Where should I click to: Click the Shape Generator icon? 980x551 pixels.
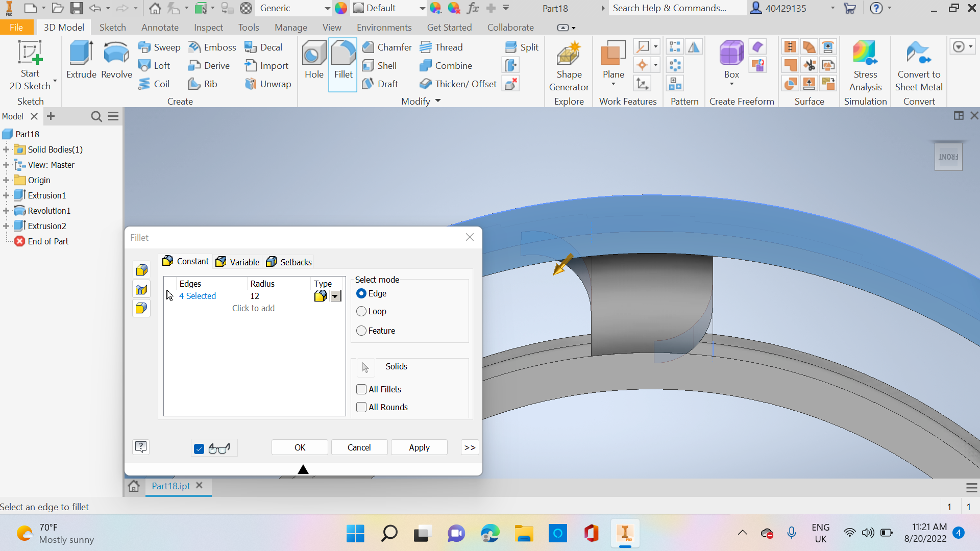(x=569, y=54)
